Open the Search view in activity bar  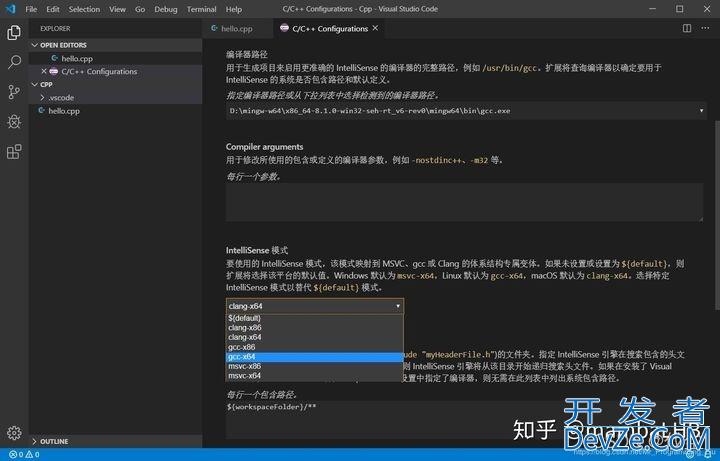[14, 62]
